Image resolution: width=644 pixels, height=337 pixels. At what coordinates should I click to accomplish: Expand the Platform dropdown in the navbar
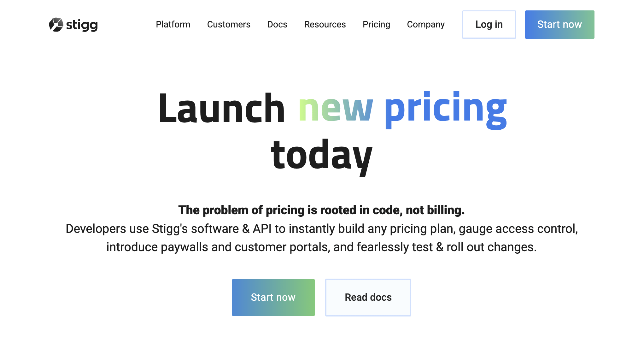click(x=173, y=25)
